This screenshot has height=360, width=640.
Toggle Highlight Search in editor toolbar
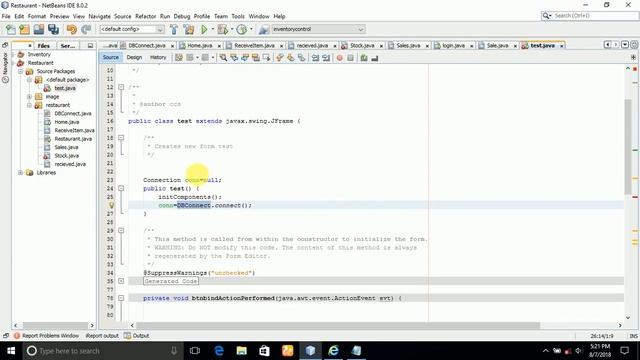tap(256, 58)
